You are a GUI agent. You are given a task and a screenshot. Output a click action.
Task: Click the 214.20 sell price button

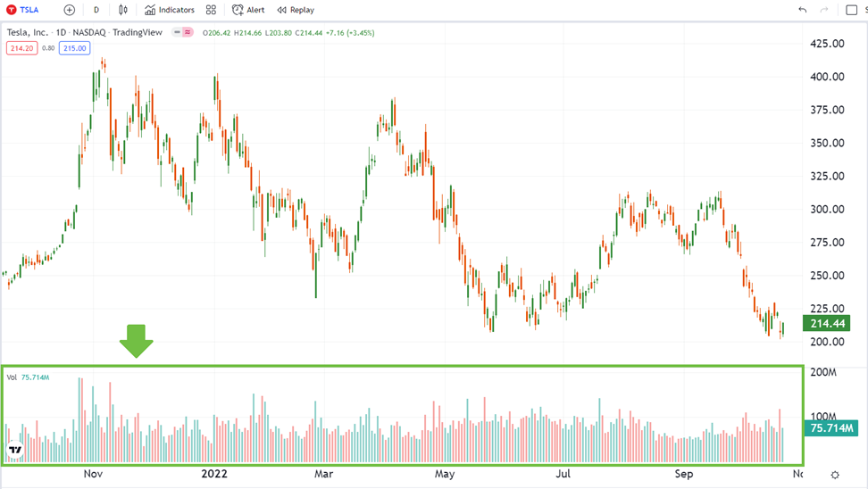pyautogui.click(x=22, y=48)
